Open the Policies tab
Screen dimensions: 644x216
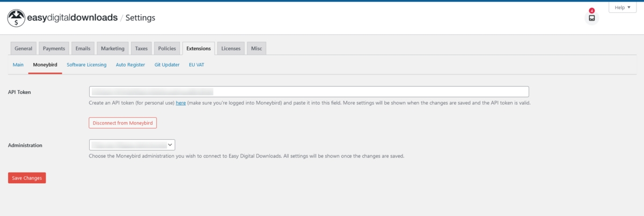point(167,48)
